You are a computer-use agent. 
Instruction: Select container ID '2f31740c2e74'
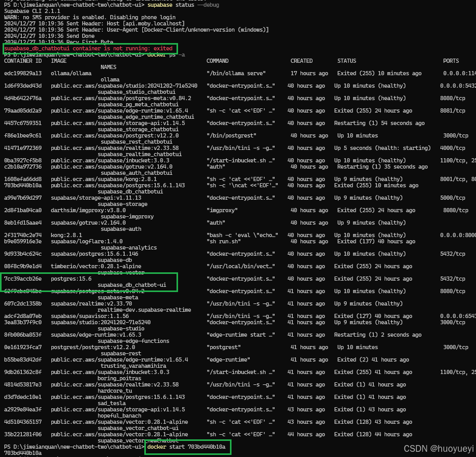(23, 235)
